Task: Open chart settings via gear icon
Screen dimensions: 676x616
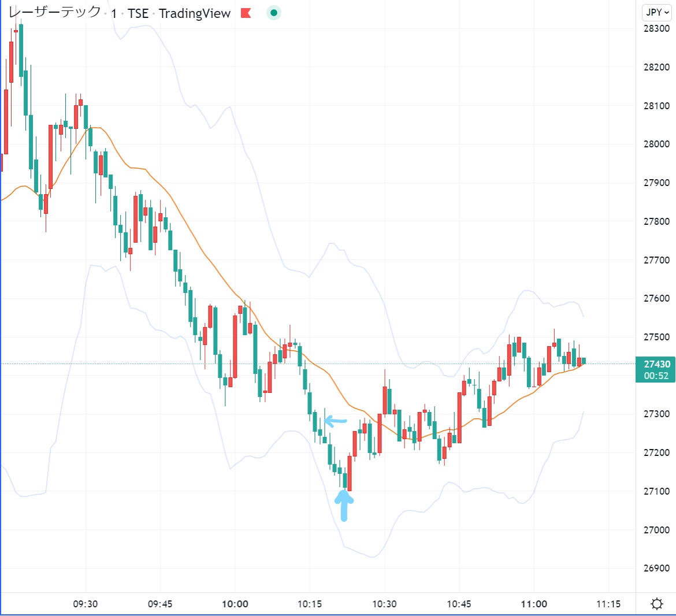Action: 657,604
